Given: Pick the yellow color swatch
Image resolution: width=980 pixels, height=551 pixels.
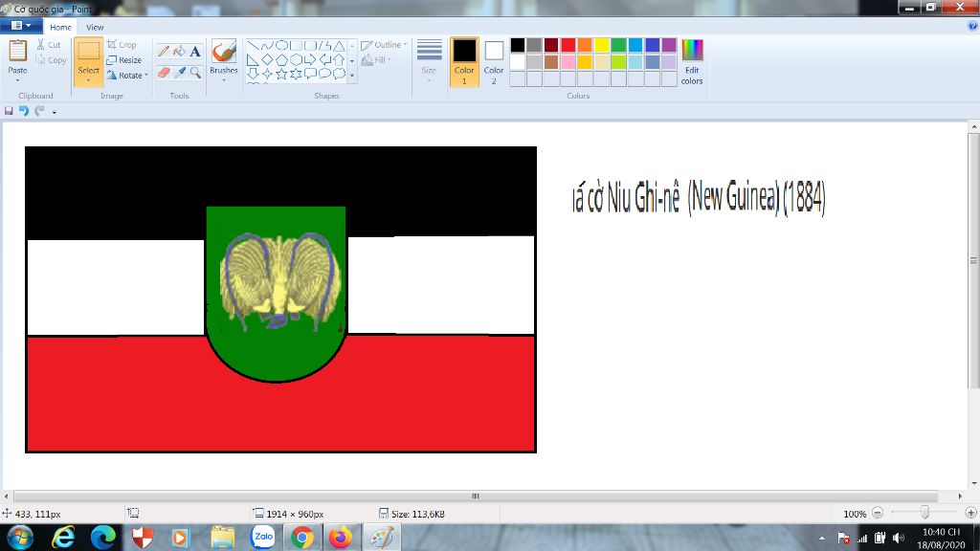Looking at the screenshot, I should coord(602,45).
